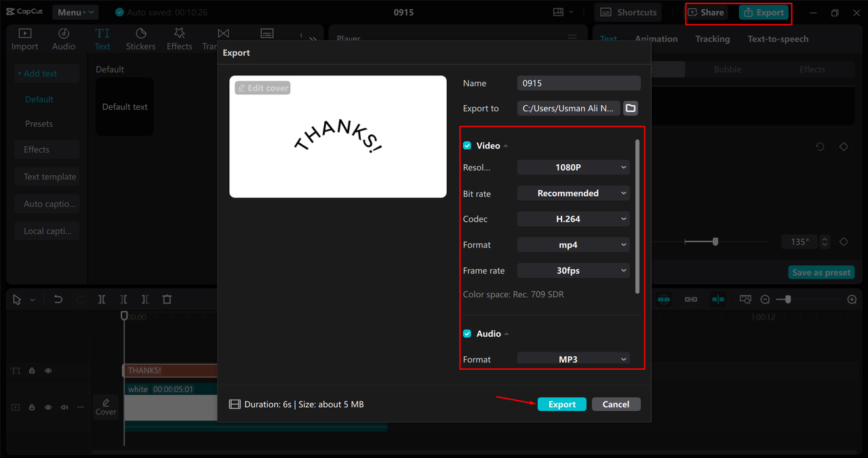Select the arrow pointer tool in timeline
Viewport: 868px width, 458px height.
17,299
